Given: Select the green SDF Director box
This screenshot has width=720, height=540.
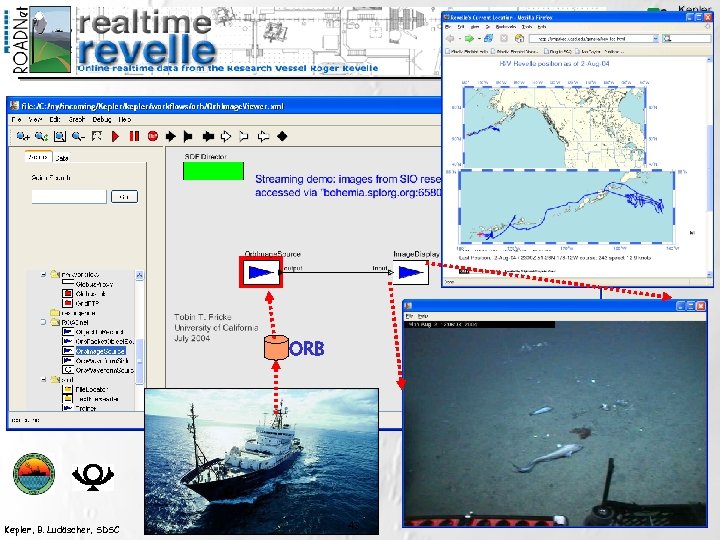Looking at the screenshot, I should point(214,171).
